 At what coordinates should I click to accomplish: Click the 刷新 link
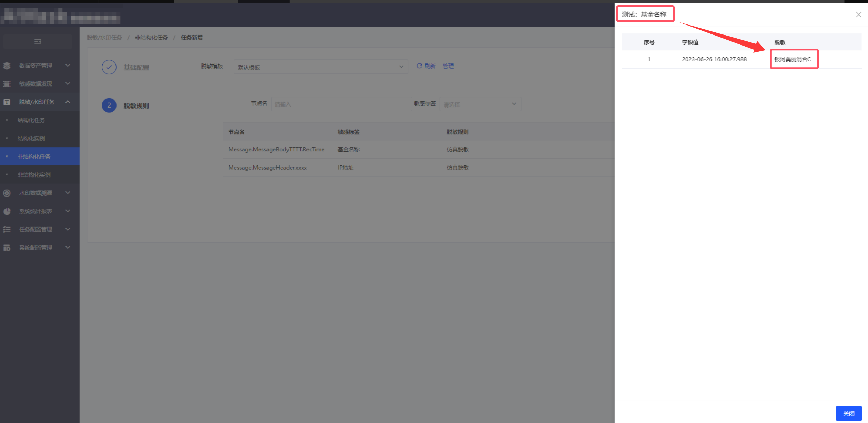(430, 66)
